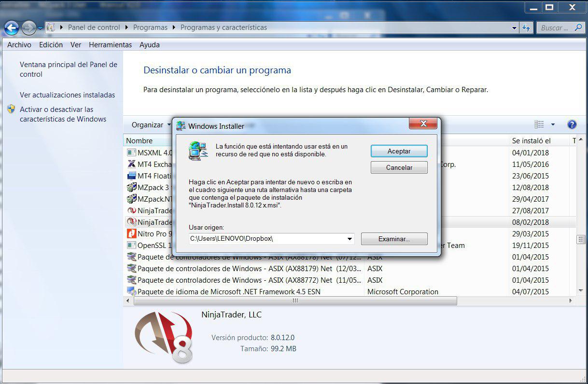The image size is (588, 384).
Task: Click Programas breadcrumb in address bar
Action: (x=151, y=27)
